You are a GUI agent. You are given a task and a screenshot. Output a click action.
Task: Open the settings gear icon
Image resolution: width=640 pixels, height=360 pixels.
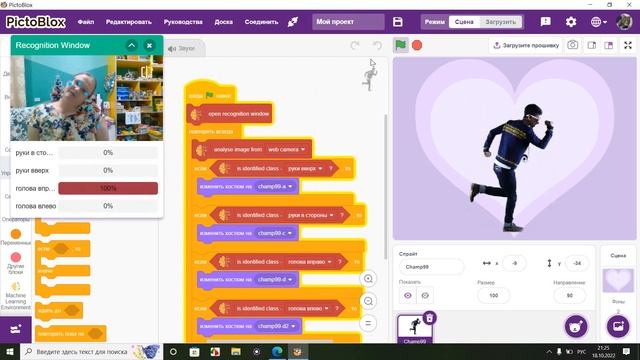coord(571,22)
